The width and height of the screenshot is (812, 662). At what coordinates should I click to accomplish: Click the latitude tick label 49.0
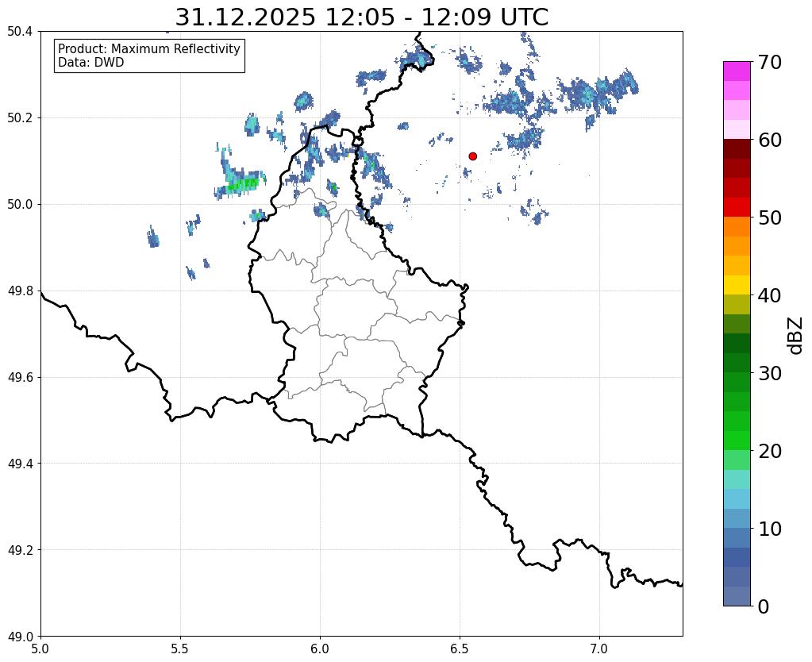pyautogui.click(x=20, y=637)
